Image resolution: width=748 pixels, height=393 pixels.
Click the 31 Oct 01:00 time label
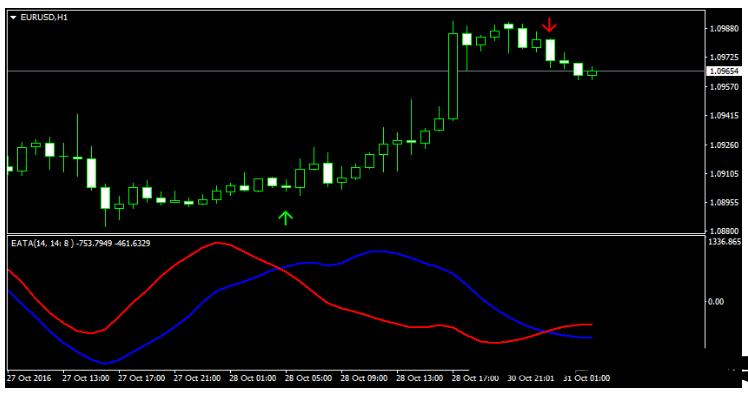coord(586,378)
